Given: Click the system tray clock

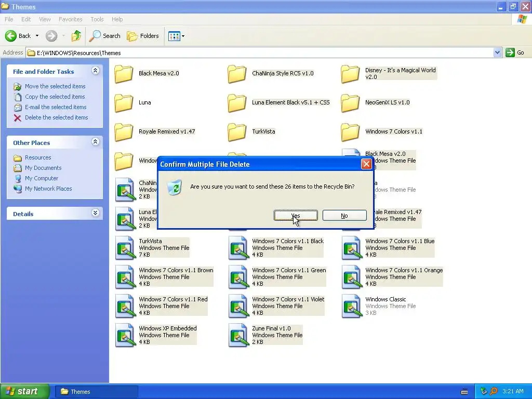Looking at the screenshot, I should click(513, 392).
